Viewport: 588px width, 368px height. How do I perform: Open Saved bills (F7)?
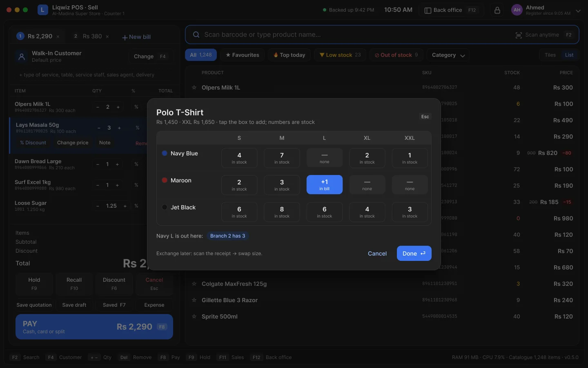(114, 305)
